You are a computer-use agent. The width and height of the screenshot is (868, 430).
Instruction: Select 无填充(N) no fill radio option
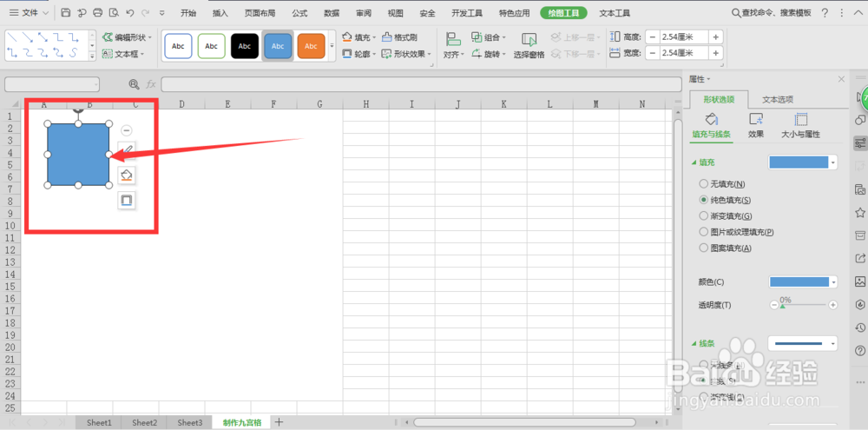tap(704, 183)
